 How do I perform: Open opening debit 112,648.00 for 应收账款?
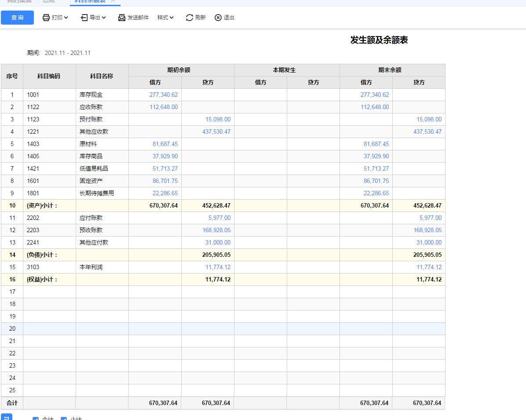[163, 107]
